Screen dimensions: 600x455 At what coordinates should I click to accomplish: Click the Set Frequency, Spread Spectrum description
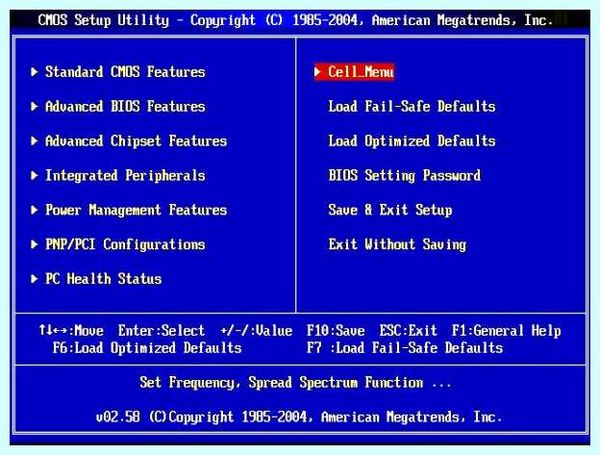click(x=295, y=382)
